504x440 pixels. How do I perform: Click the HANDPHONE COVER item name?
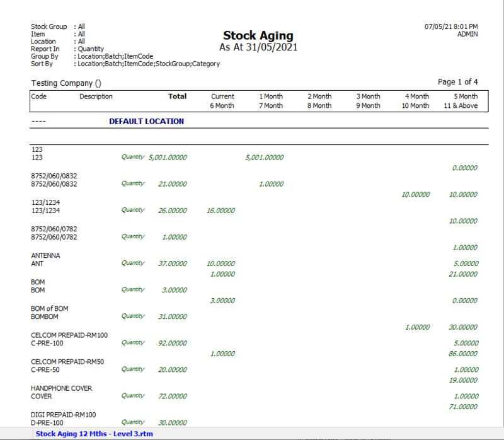tap(62, 388)
